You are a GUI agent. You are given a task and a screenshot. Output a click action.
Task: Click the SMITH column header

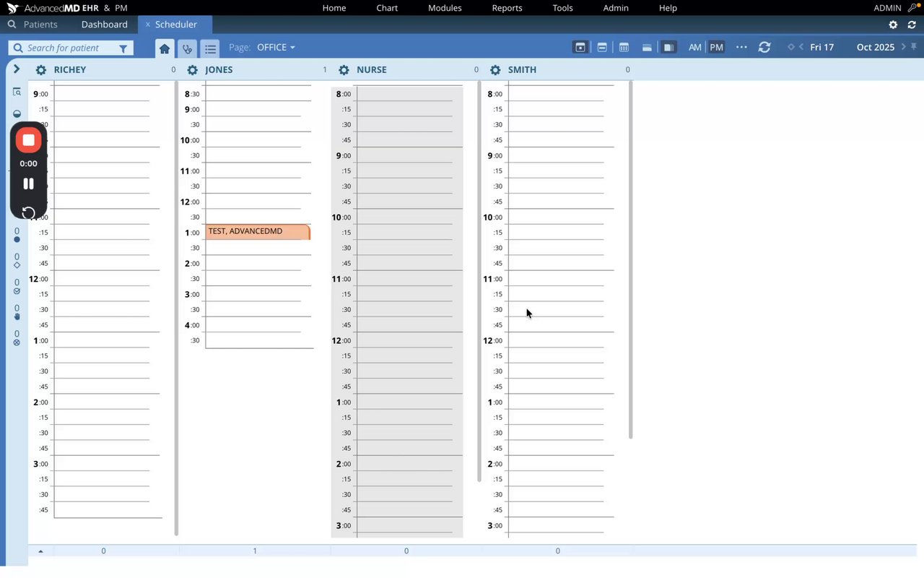522,70
